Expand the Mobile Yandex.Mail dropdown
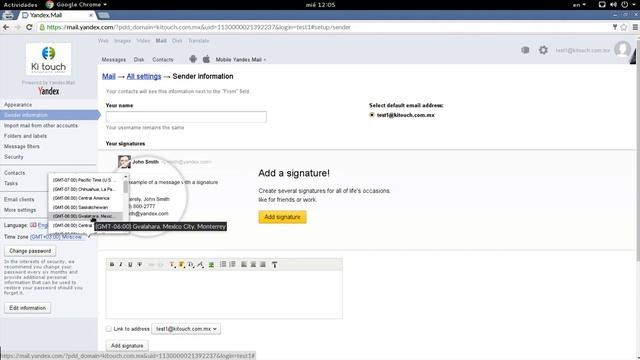640x360 pixels. point(241,60)
